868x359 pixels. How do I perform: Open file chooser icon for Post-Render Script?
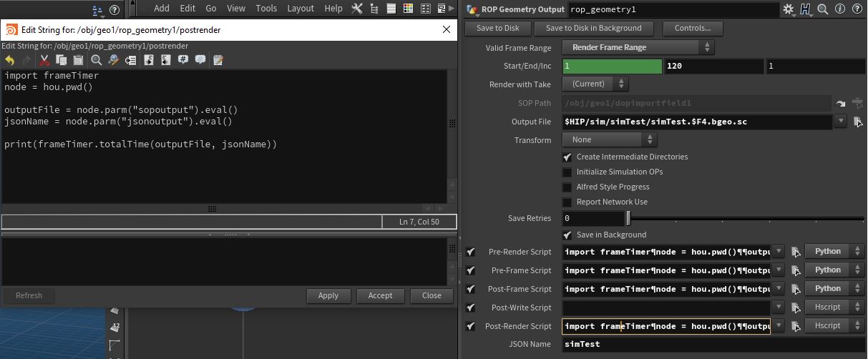[x=795, y=326]
